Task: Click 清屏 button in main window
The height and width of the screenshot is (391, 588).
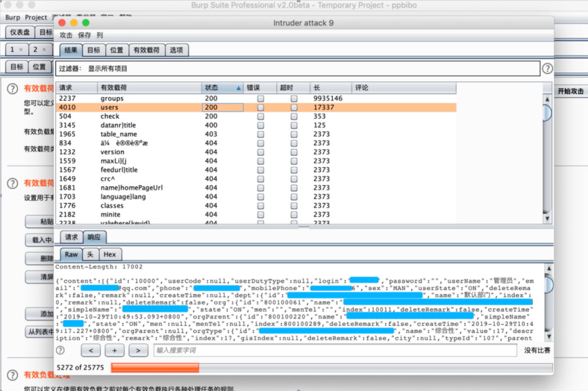Action: click(40, 277)
